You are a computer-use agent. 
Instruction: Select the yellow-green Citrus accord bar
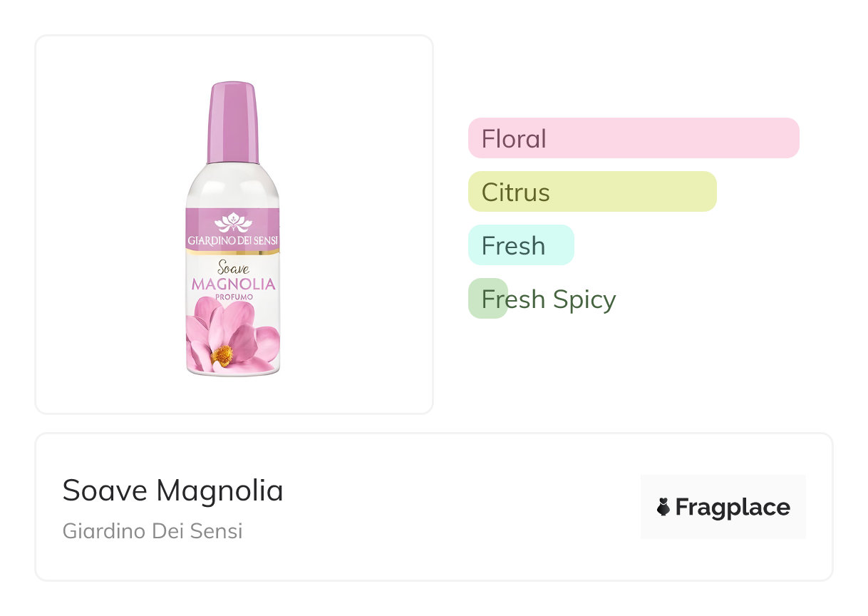(591, 192)
